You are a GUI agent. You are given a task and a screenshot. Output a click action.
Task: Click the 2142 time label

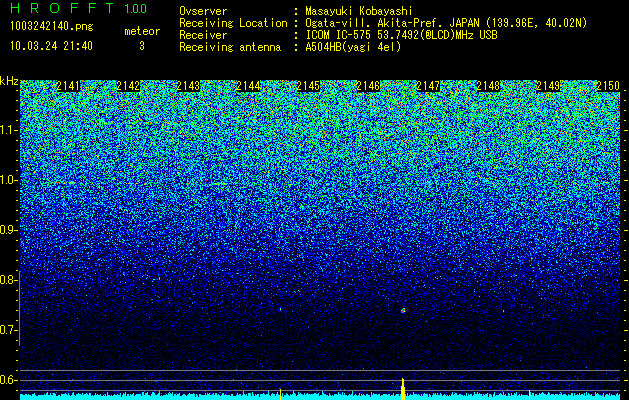coord(128,86)
